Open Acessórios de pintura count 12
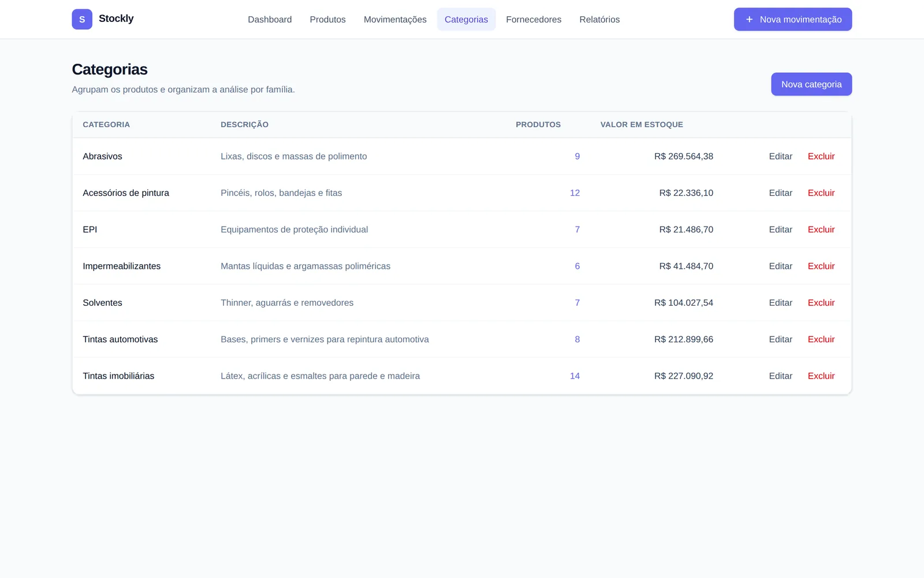Image resolution: width=924 pixels, height=578 pixels. pos(575,193)
